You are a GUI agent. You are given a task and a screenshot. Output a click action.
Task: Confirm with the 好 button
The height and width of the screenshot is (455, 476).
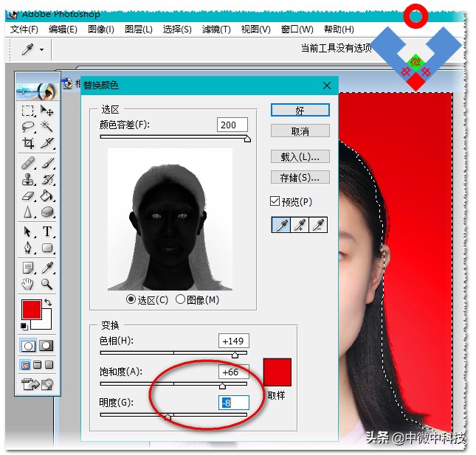[x=300, y=110]
